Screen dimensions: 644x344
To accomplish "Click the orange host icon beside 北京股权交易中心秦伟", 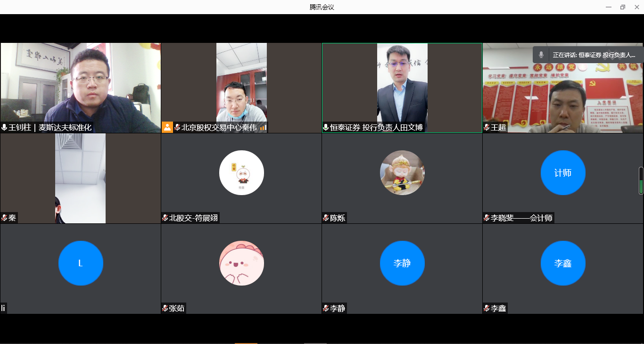I will pos(167,127).
